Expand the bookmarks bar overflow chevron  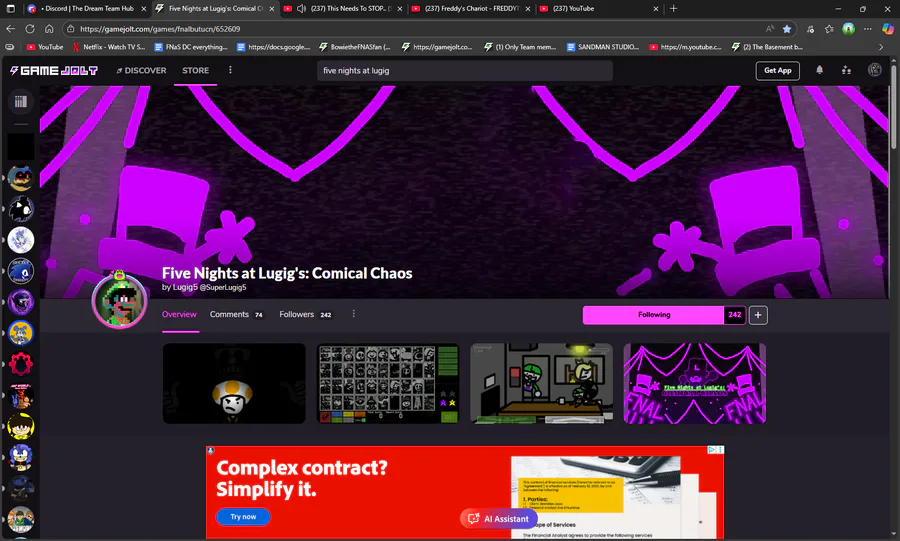(881, 47)
